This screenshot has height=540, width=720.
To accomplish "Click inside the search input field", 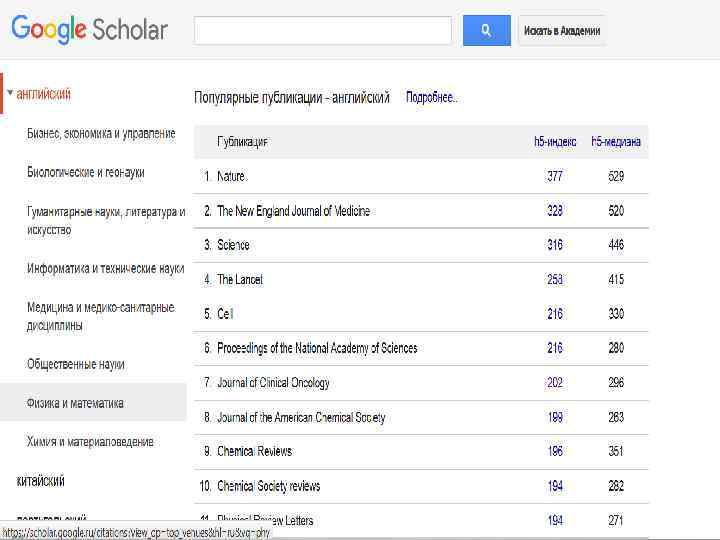I will pyautogui.click(x=324, y=31).
